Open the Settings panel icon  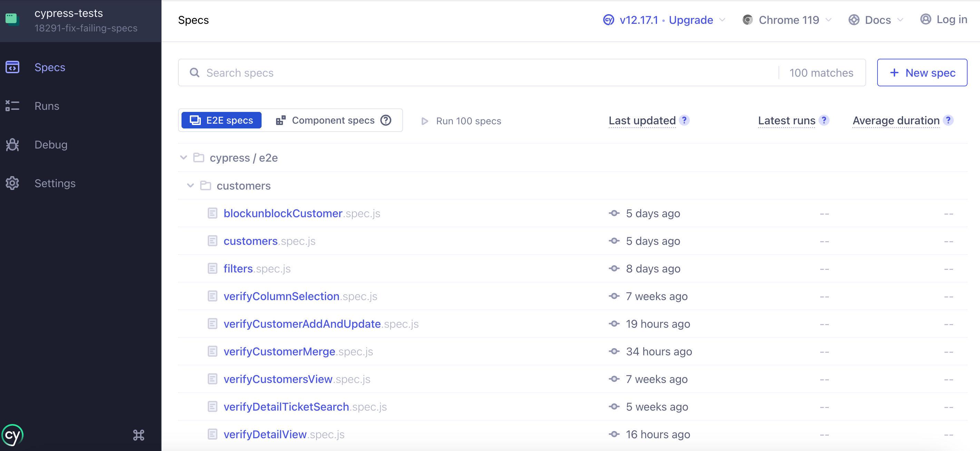(12, 183)
